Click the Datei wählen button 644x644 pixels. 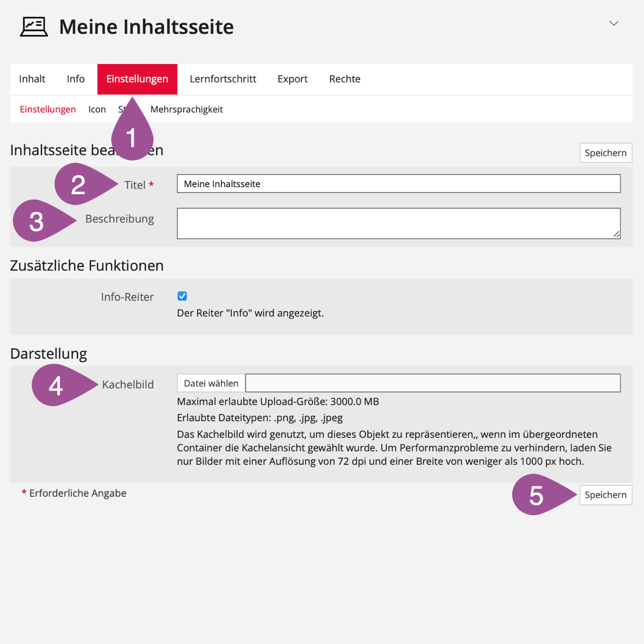click(x=211, y=383)
